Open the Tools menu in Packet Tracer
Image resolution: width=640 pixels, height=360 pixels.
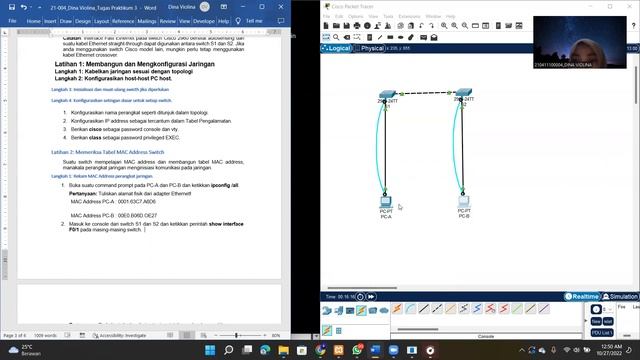[x=388, y=16]
